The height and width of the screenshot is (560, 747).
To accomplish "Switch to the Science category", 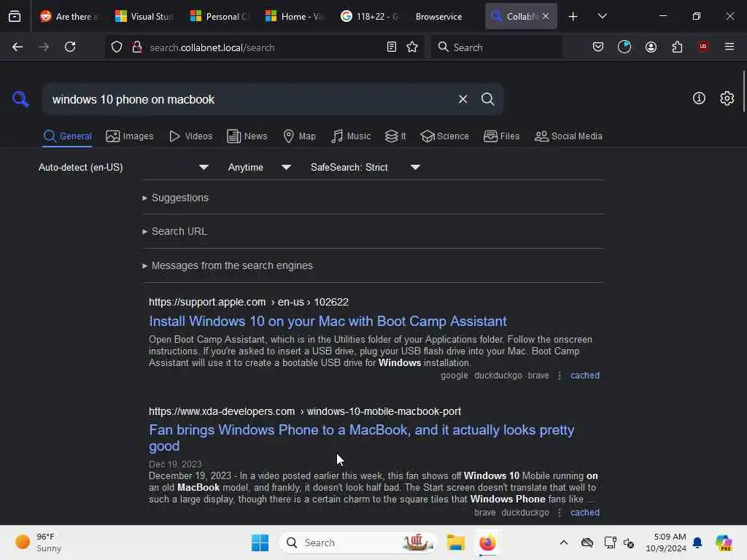I will (x=444, y=136).
